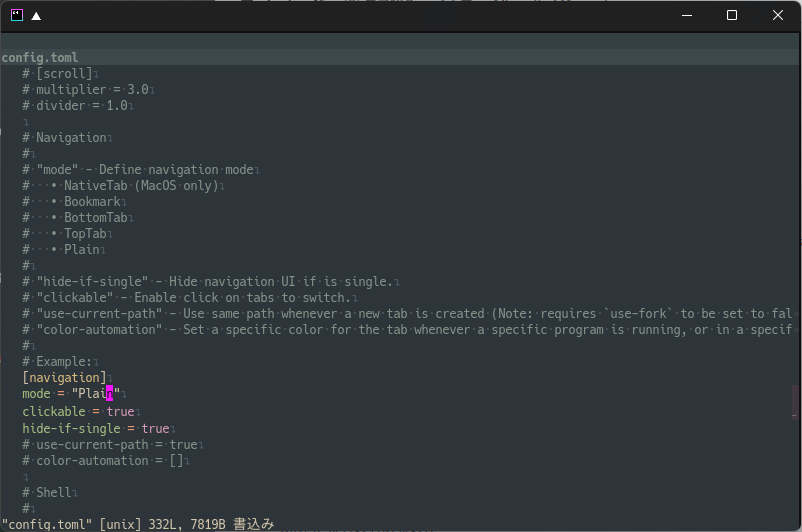Screen dimensions: 802x532
Task: Close the terminal window
Action: coord(777,15)
